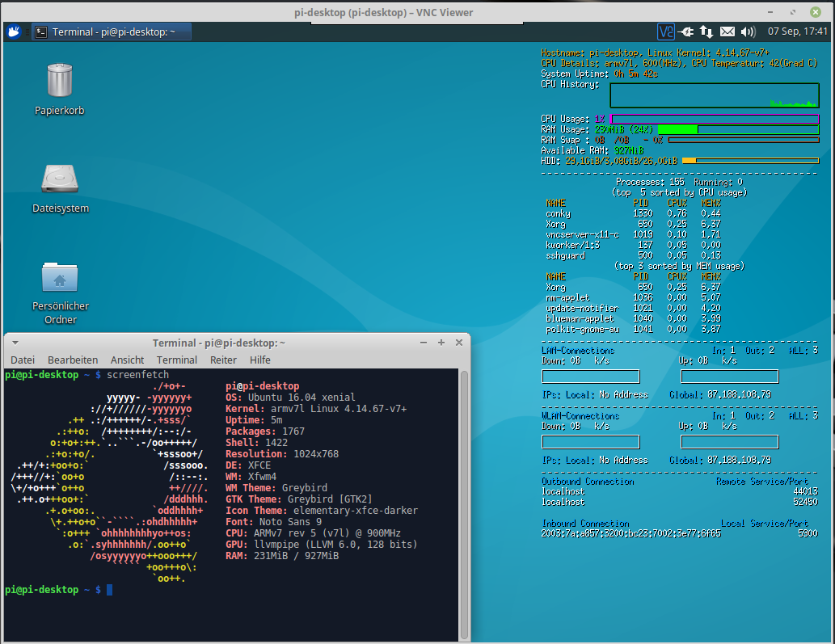Open the Ansicht menu

coord(127,360)
